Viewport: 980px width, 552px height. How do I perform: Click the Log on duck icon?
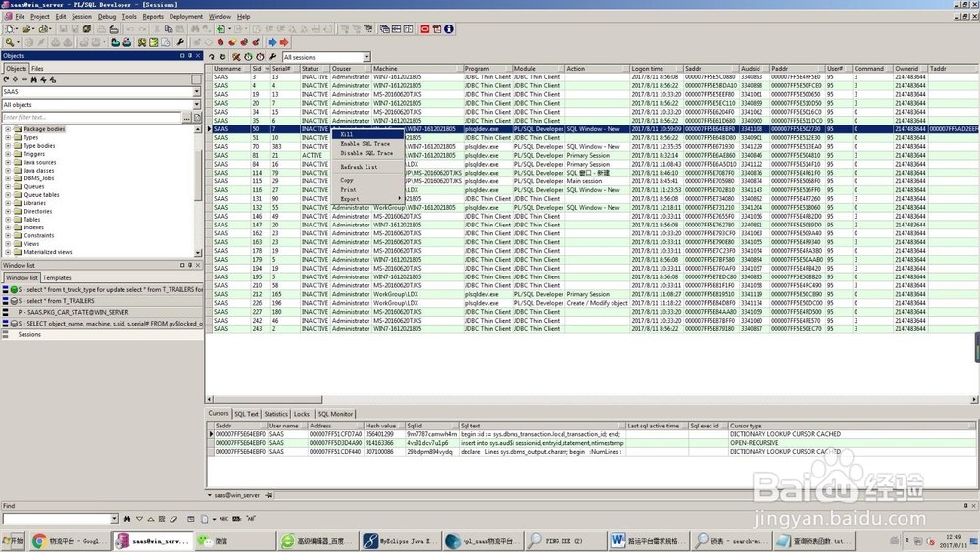115,42
